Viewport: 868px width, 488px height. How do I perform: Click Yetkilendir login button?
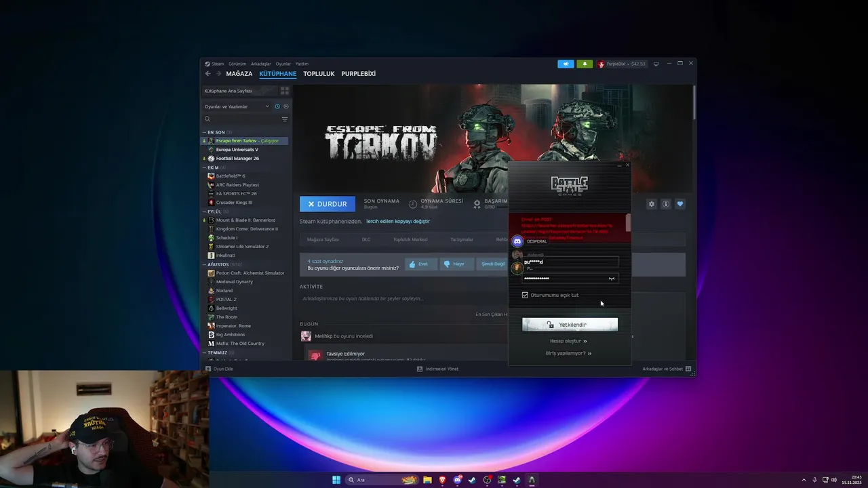(570, 325)
